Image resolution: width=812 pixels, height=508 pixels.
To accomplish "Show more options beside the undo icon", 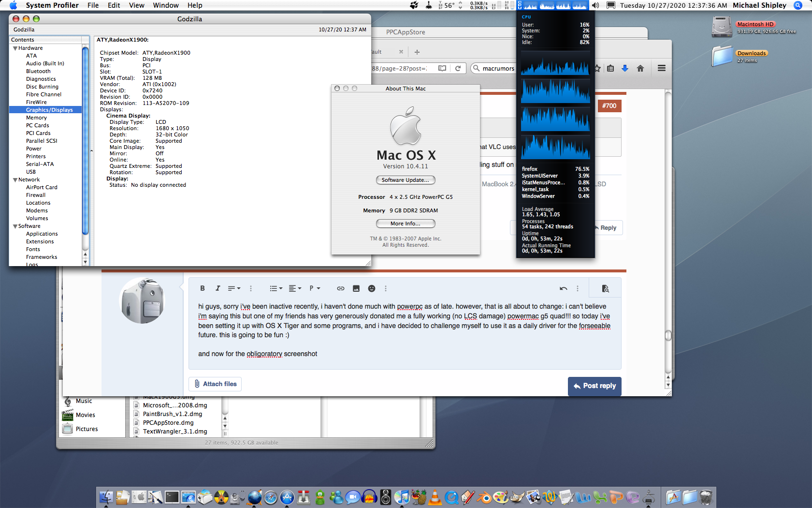I will point(577,288).
